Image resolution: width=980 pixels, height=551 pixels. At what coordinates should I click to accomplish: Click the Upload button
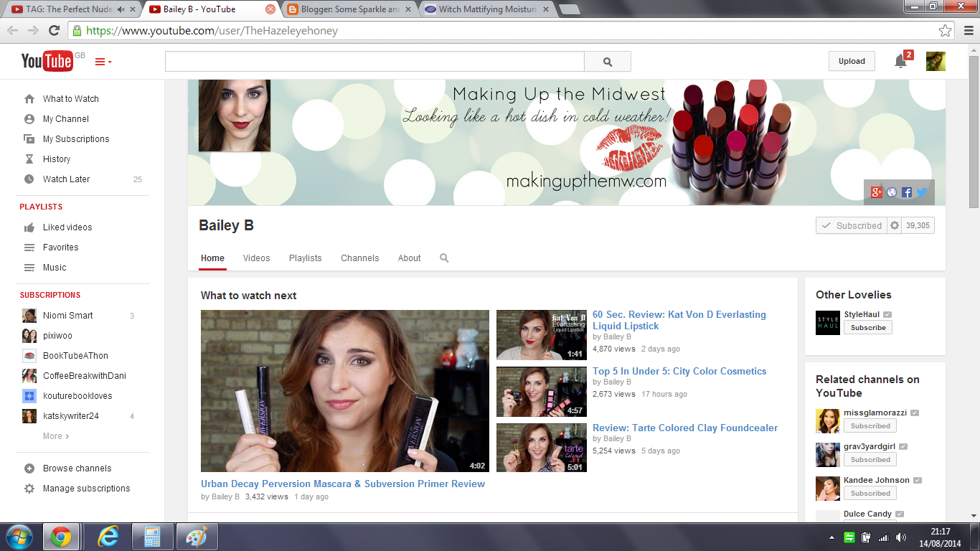coord(852,61)
